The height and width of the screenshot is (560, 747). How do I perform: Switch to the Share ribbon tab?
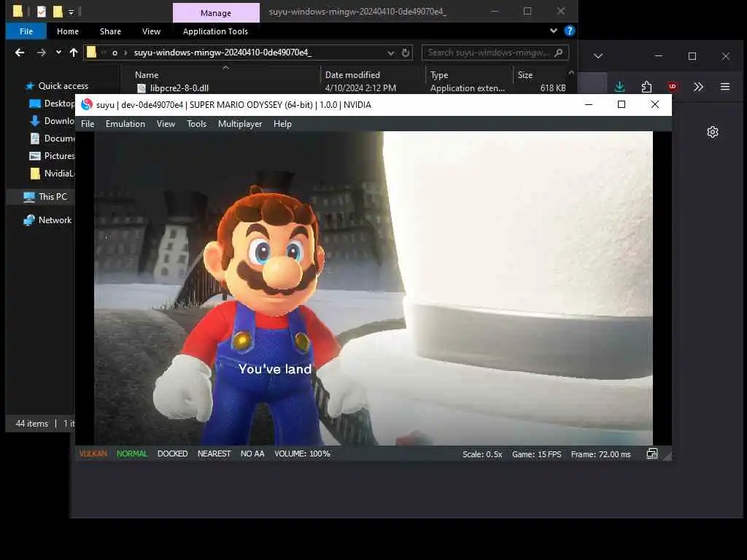tap(110, 31)
